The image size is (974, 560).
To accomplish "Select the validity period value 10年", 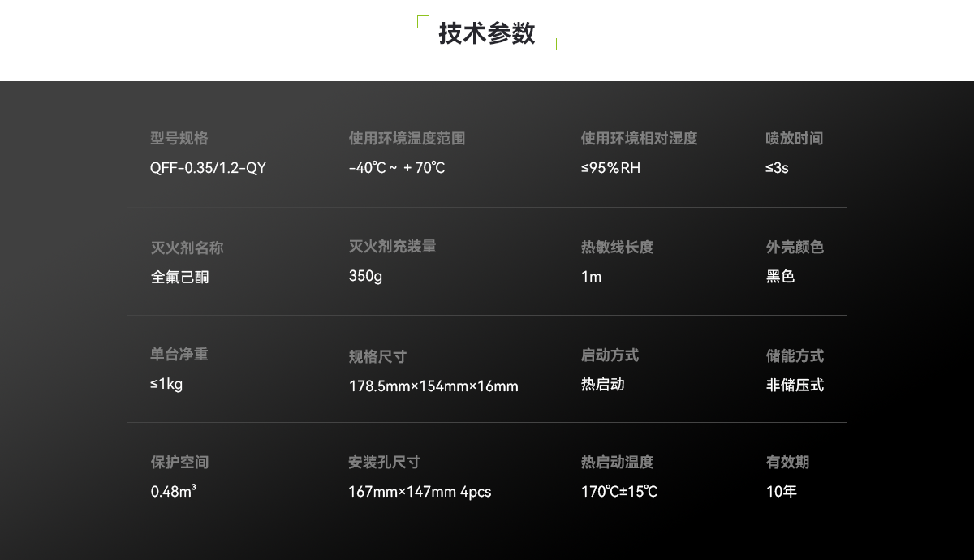I will [x=781, y=491].
